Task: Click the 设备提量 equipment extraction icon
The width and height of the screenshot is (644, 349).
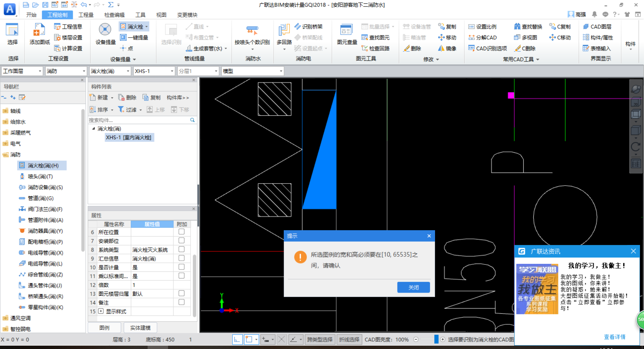Action: coord(105,34)
